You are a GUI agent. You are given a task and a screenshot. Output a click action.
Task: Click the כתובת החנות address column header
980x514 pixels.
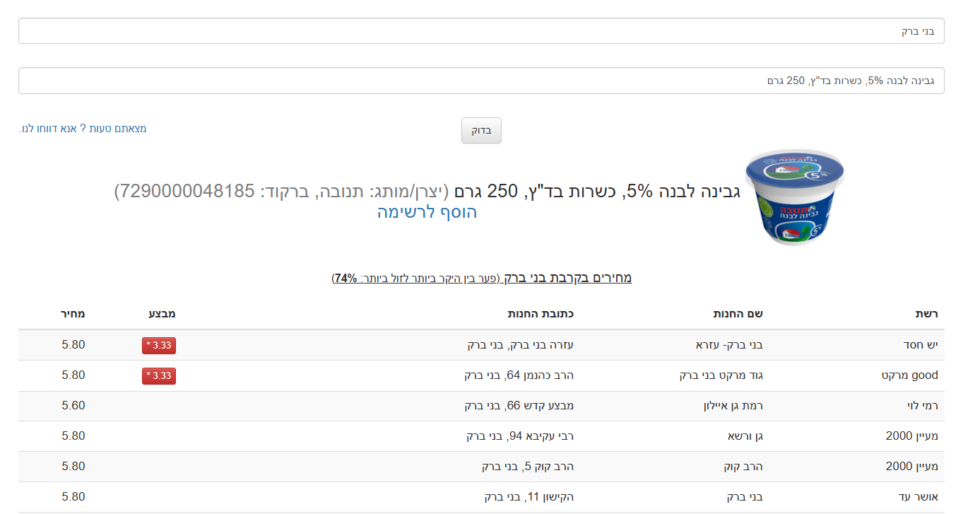(x=541, y=314)
